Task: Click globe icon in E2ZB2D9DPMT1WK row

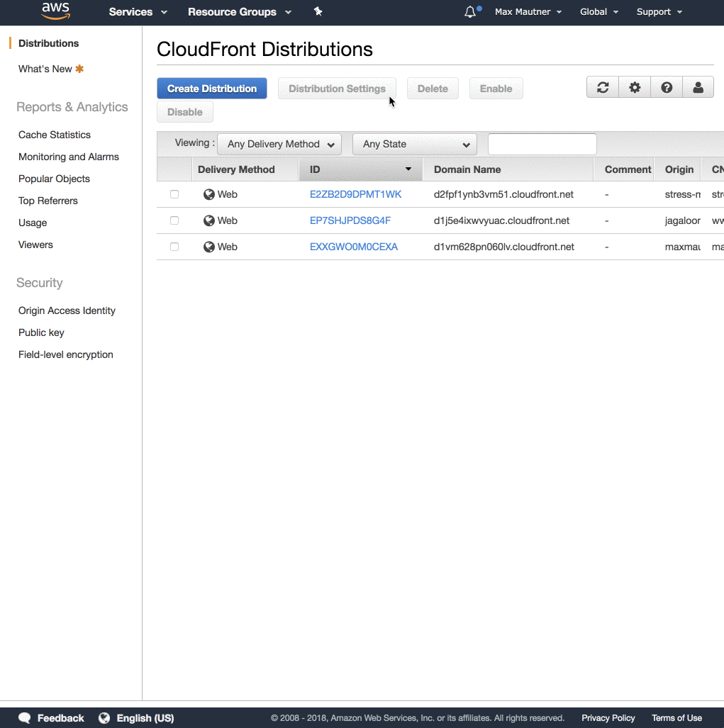Action: point(209,194)
